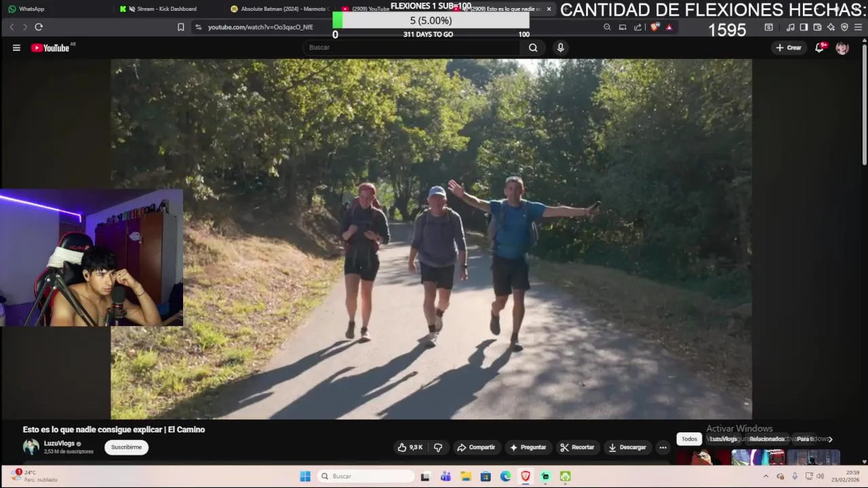Close the current YouTube tab
The image size is (868, 488).
(549, 9)
